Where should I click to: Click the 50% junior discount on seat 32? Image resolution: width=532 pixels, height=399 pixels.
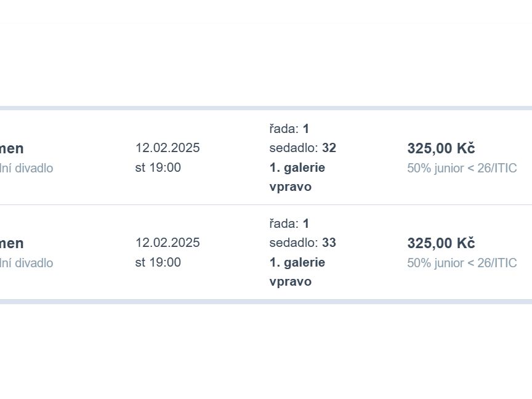tap(462, 168)
